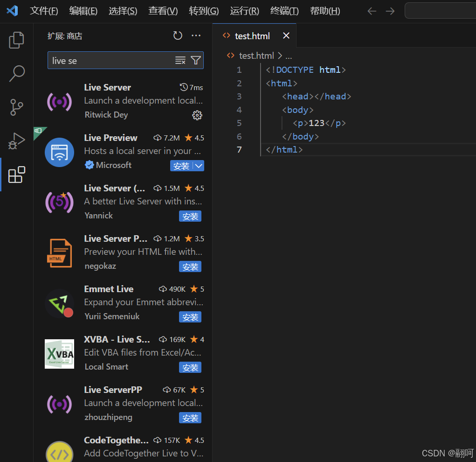Viewport: 476px width, 462px height.
Task: Open the Run and Debug view
Action: coord(16,141)
